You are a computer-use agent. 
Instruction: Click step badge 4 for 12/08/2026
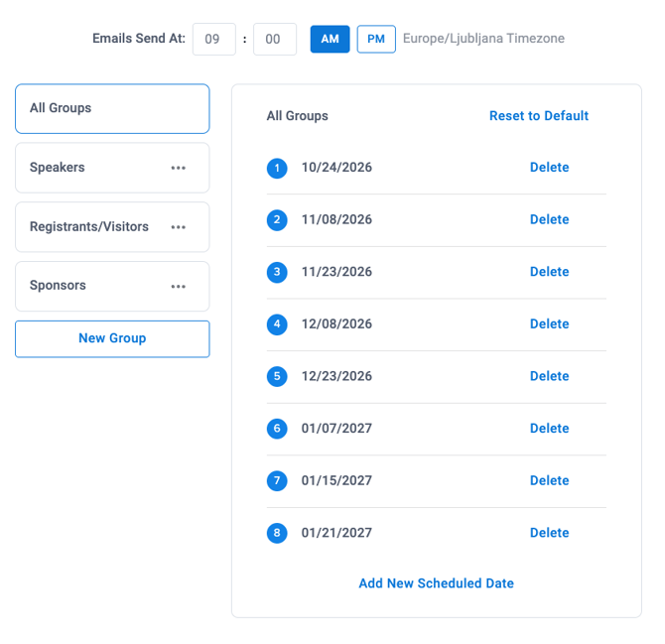pyautogui.click(x=277, y=324)
